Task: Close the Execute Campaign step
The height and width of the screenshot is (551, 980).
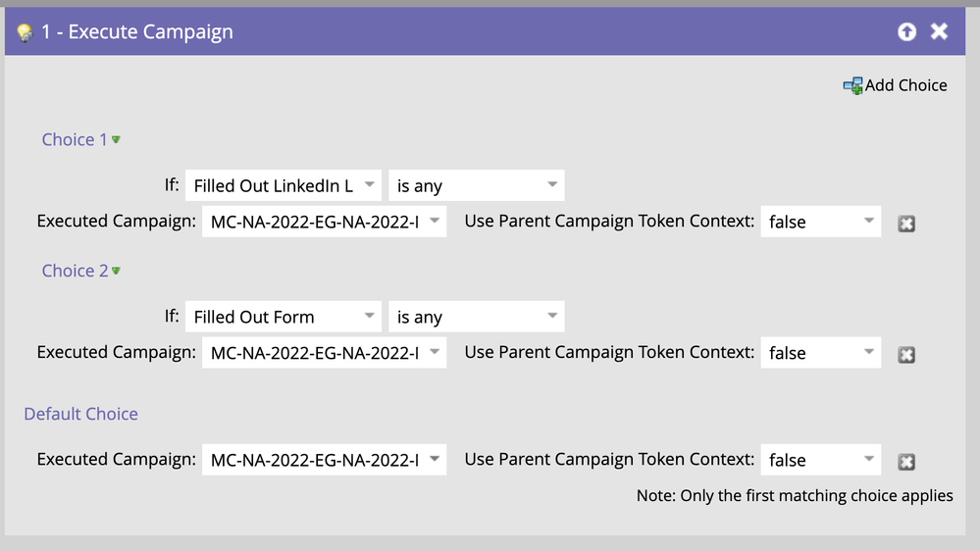Action: pos(939,31)
